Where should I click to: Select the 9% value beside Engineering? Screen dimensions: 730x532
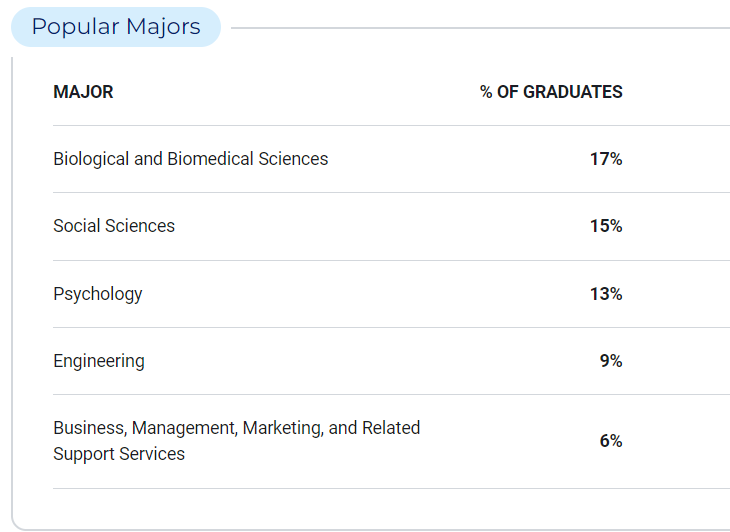pyautogui.click(x=611, y=361)
